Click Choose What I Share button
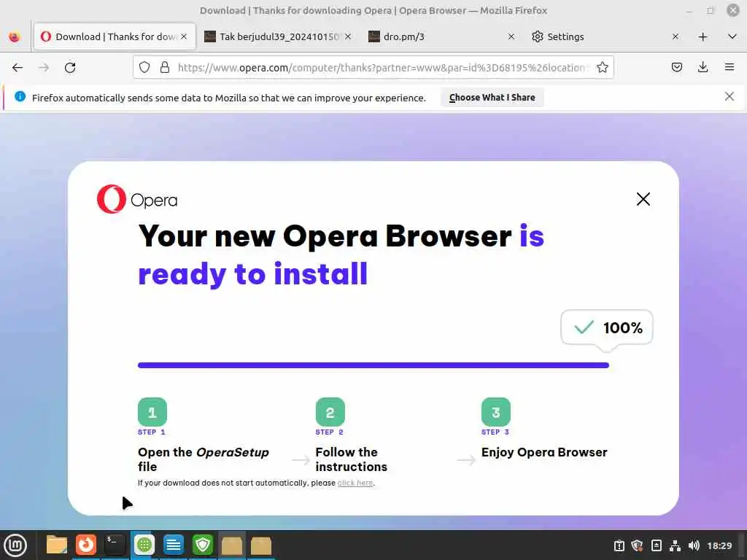 tap(492, 98)
